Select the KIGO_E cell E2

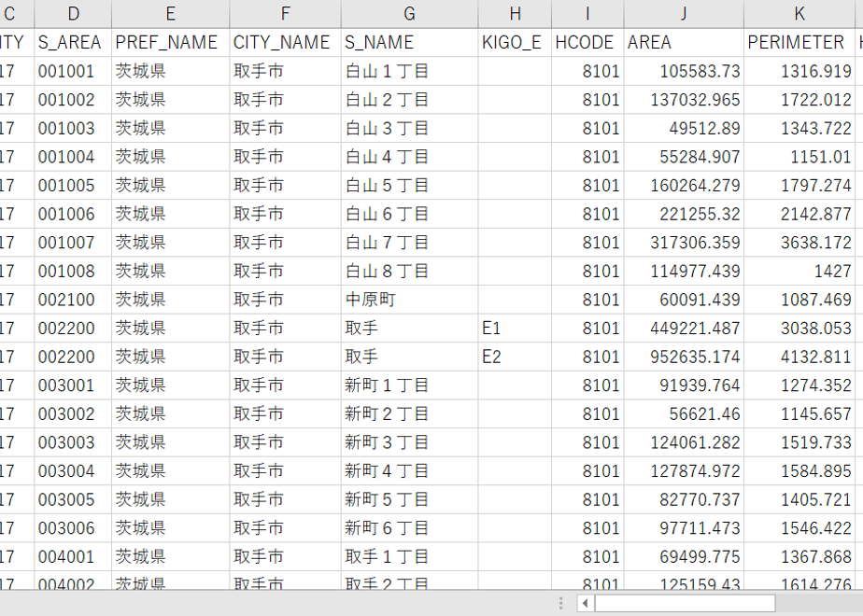516,357
